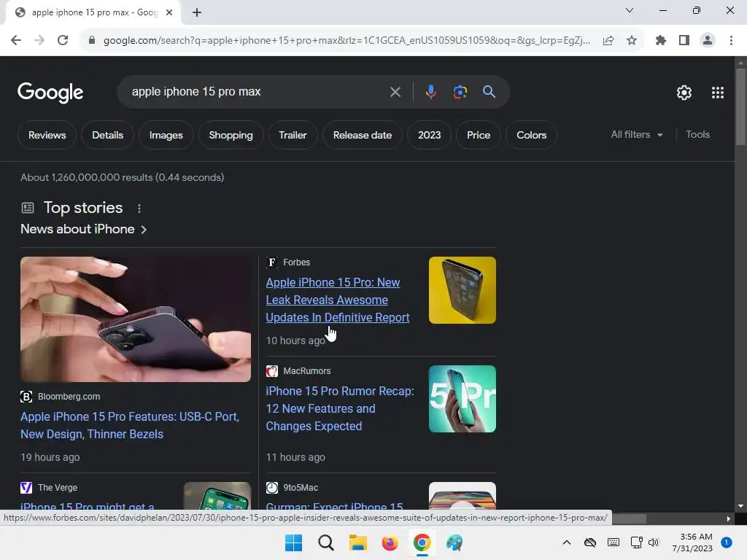Click the cloud sync tray icon
This screenshot has width=747, height=560.
pyautogui.click(x=589, y=542)
